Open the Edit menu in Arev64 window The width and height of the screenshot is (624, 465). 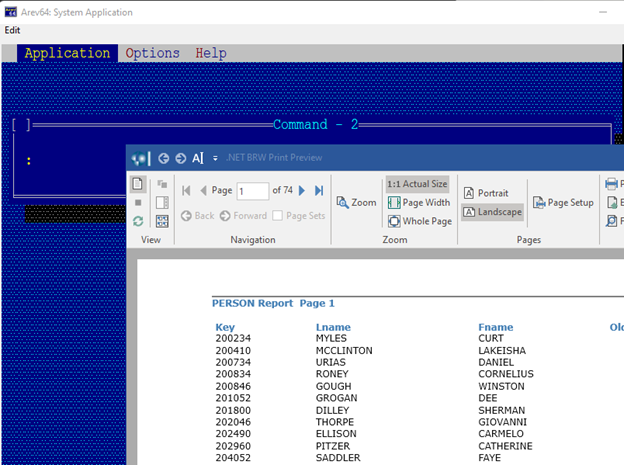(x=12, y=30)
